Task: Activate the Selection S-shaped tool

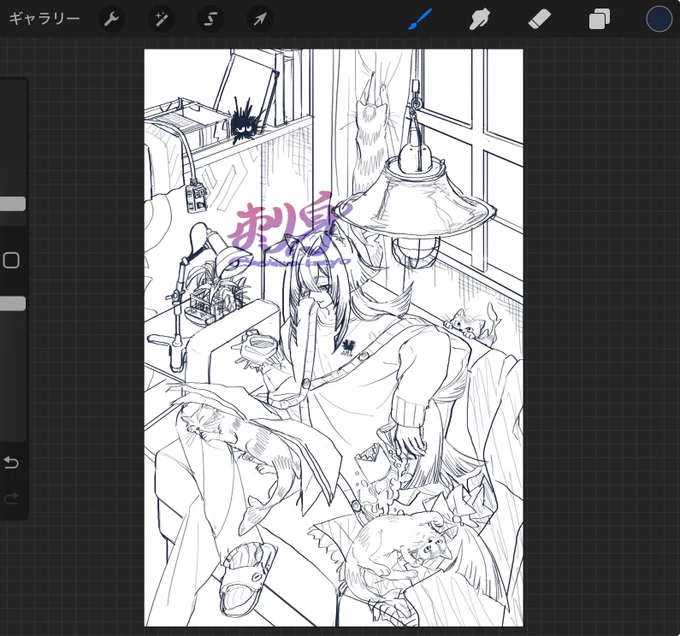Action: coord(211,19)
